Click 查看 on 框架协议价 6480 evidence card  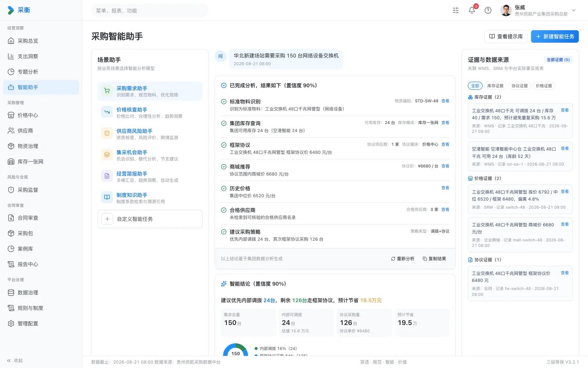click(x=564, y=273)
